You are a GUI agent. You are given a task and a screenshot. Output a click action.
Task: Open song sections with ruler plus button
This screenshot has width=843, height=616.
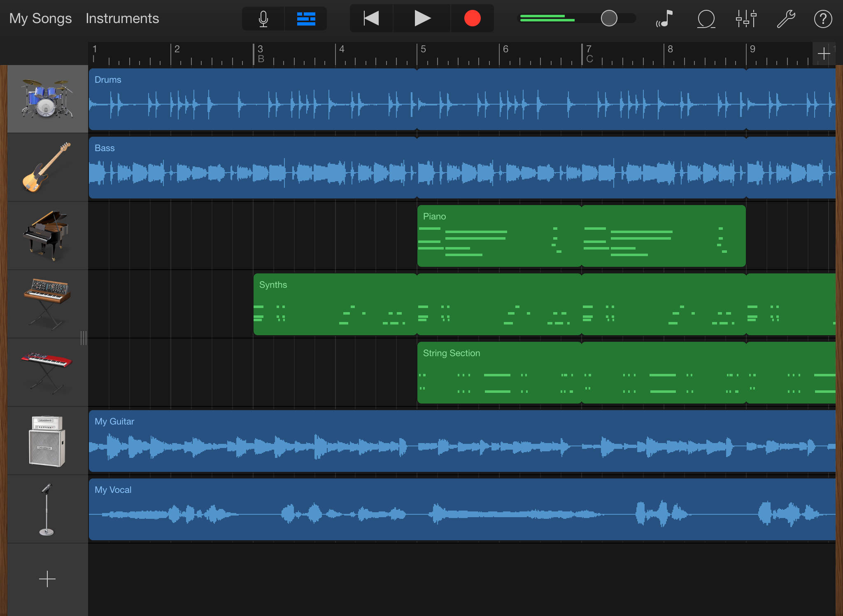point(824,54)
